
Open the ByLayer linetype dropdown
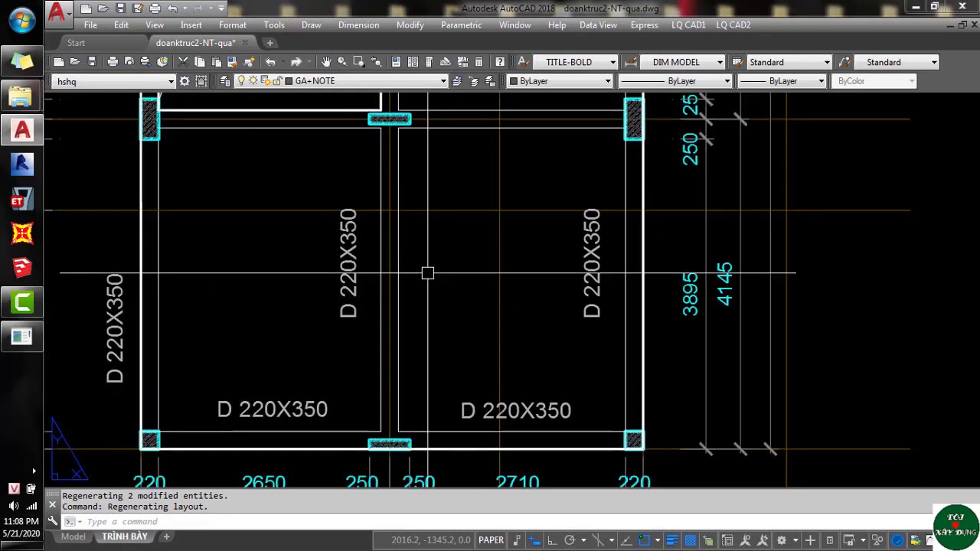[727, 81]
